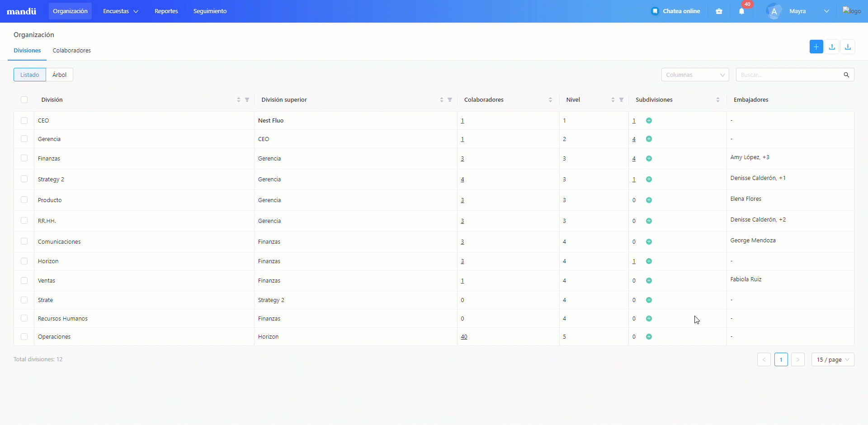
Task: Switch to Árbol view
Action: coord(59,75)
